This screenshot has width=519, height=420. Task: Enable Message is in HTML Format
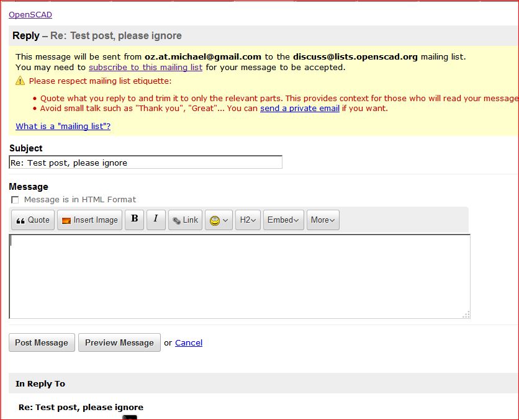tap(15, 200)
